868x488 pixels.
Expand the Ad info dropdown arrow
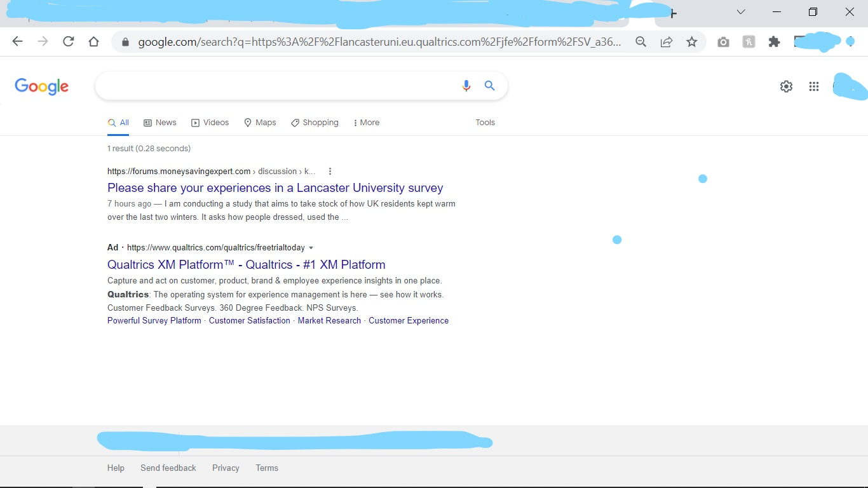point(311,248)
